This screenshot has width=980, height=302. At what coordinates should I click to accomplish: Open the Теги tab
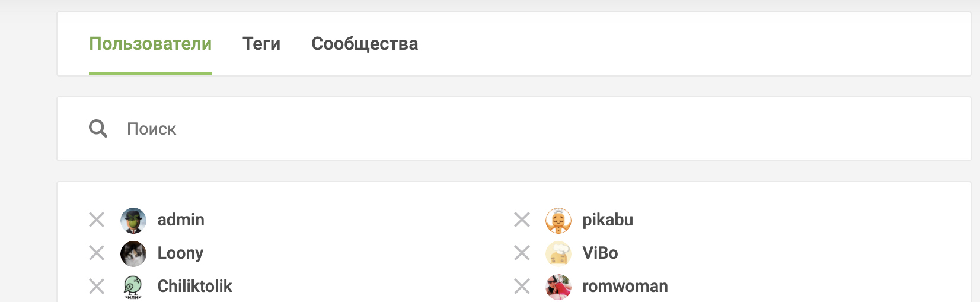(x=261, y=44)
